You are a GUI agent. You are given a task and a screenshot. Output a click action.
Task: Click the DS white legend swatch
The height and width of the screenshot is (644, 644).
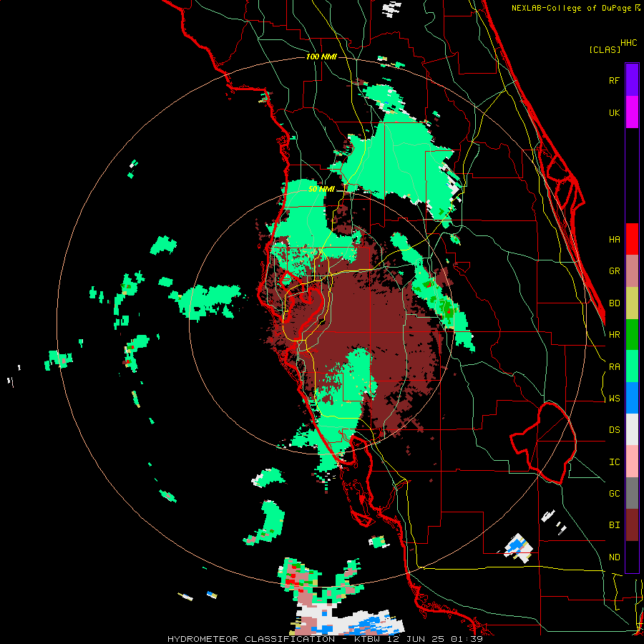[x=632, y=429]
